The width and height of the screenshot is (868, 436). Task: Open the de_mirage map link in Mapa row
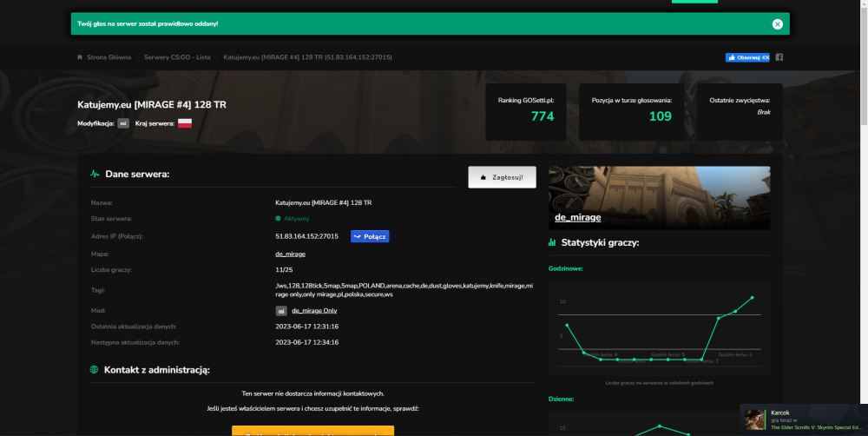tap(290, 254)
